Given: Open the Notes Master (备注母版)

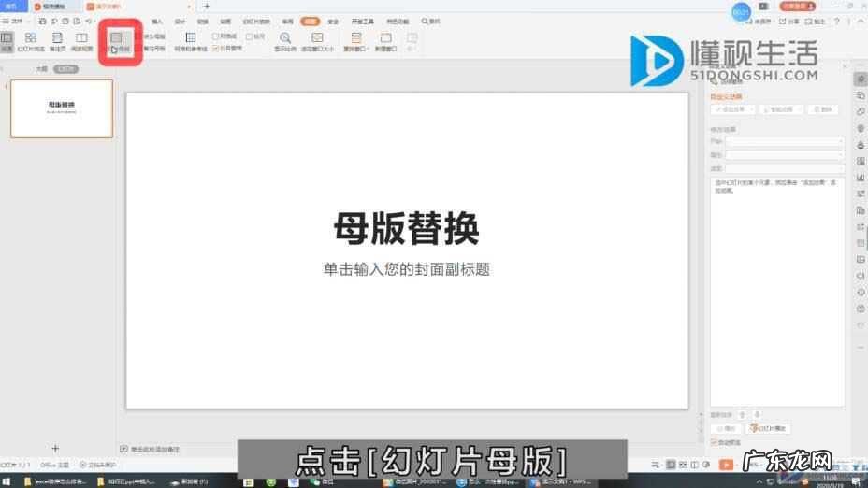Looking at the screenshot, I should point(154,49).
